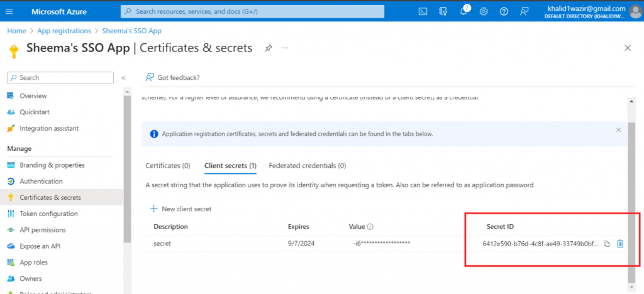Click the Microsoft Azure logo text

pyautogui.click(x=59, y=11)
